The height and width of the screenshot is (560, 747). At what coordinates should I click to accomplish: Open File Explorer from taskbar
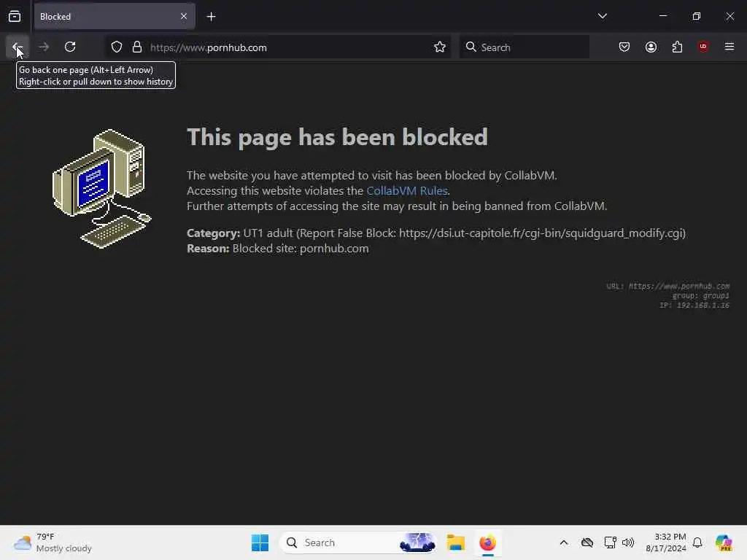(x=456, y=542)
